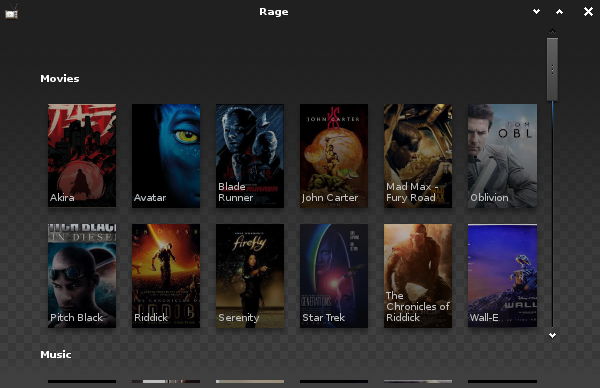Click the Movies section heading
The width and height of the screenshot is (600, 388).
(x=60, y=78)
